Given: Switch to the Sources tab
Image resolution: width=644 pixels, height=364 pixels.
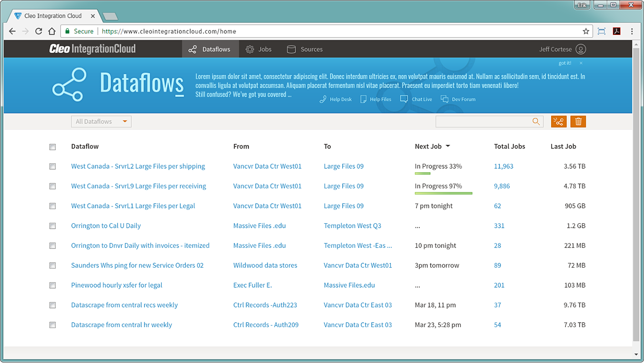Looking at the screenshot, I should (x=305, y=49).
